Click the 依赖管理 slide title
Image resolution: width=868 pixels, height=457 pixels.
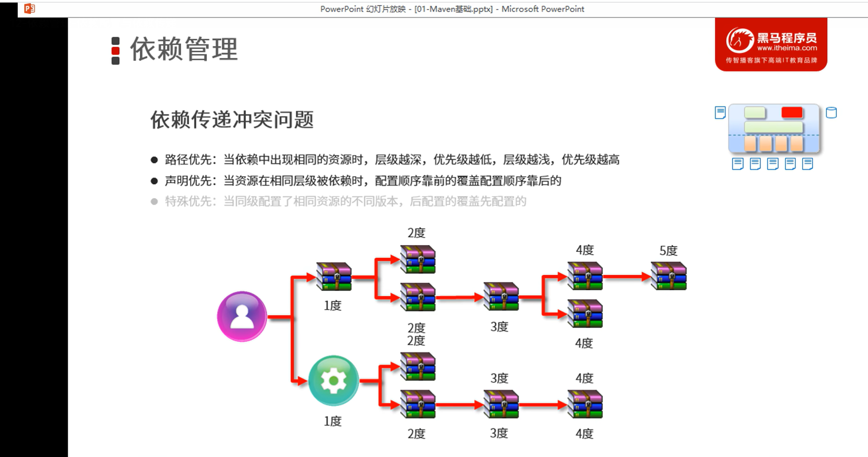(184, 49)
